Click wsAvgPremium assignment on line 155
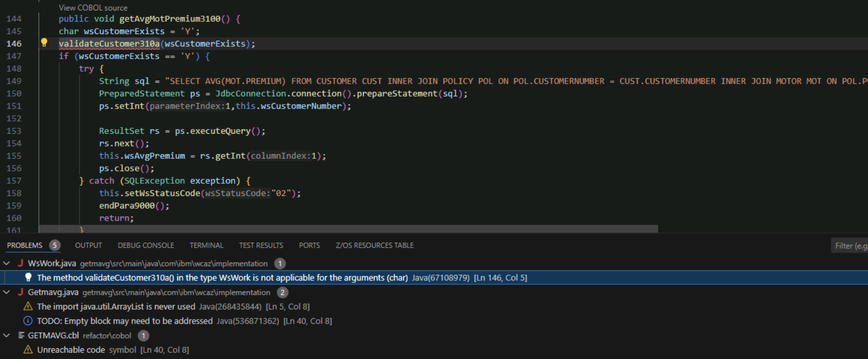 212,156
